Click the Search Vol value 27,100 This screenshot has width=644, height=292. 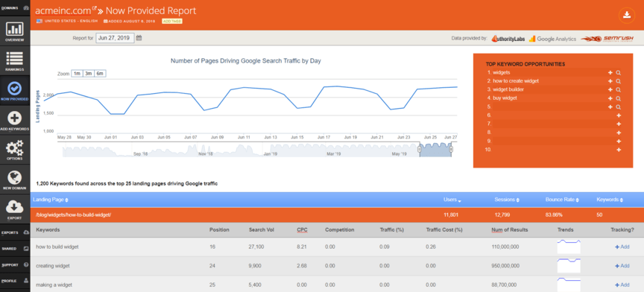point(257,247)
